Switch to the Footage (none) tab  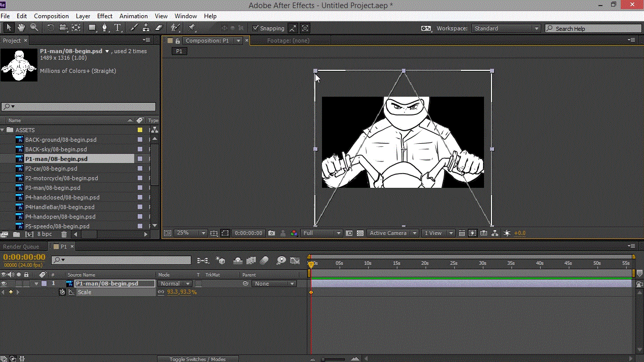(x=288, y=41)
